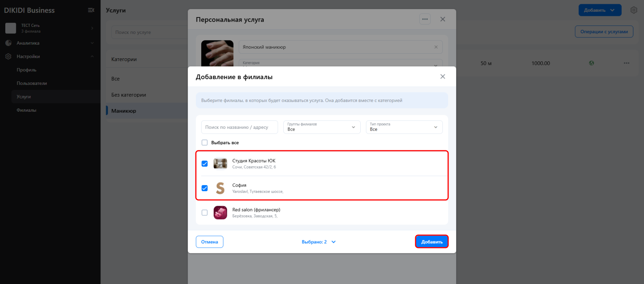Open top-right settings gear icon

[634, 10]
